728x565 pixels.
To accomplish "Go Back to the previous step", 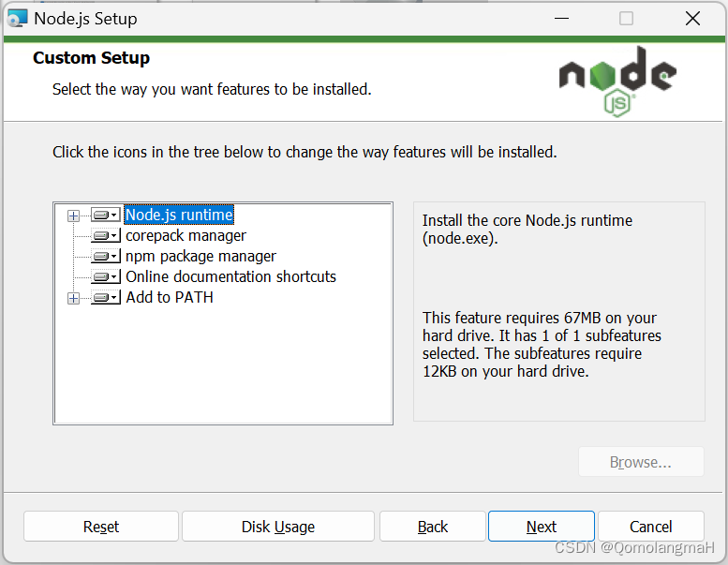I will (x=433, y=527).
